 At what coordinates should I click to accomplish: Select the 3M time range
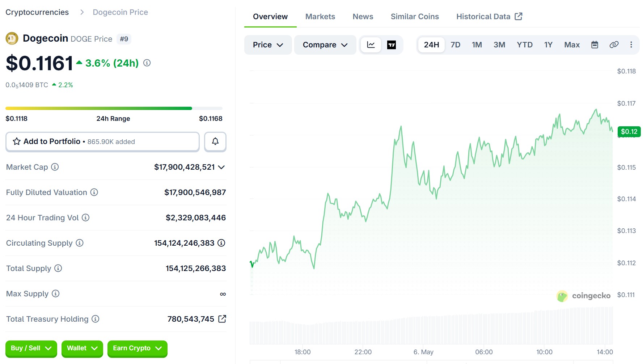pos(499,45)
